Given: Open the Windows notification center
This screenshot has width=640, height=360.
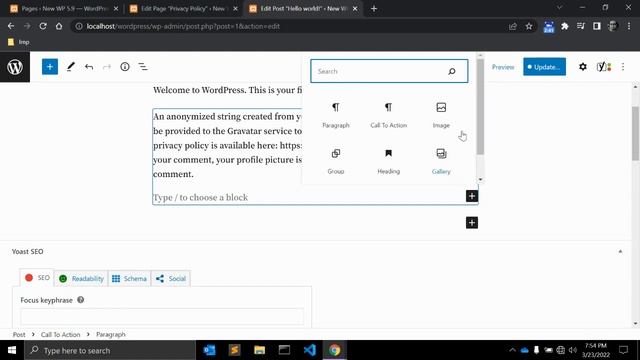Looking at the screenshot, I should pos(623,350).
